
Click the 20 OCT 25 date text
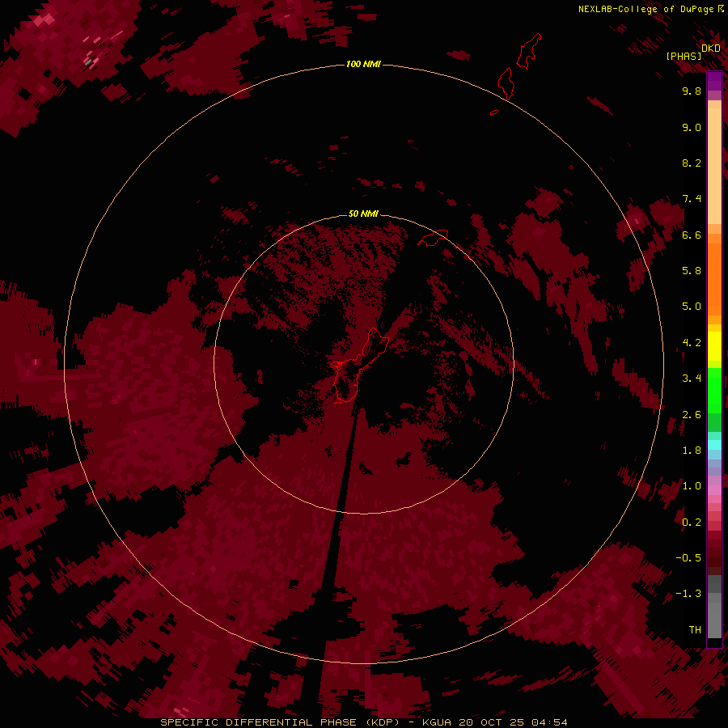click(491, 722)
